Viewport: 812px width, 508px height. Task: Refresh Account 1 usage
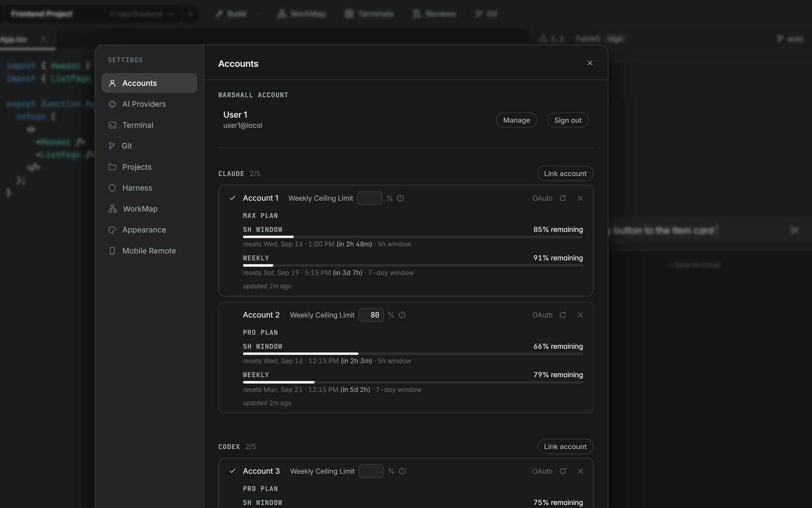[563, 198]
